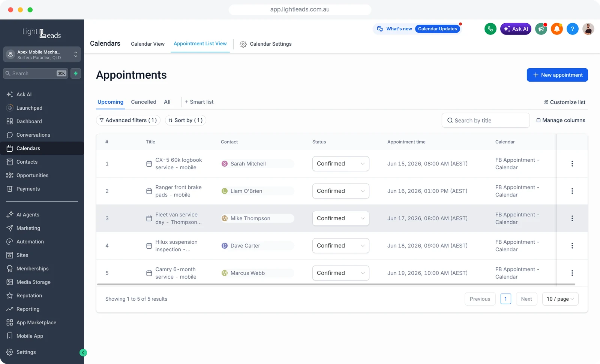Open Liam O'Brien contact chip

tap(257, 191)
